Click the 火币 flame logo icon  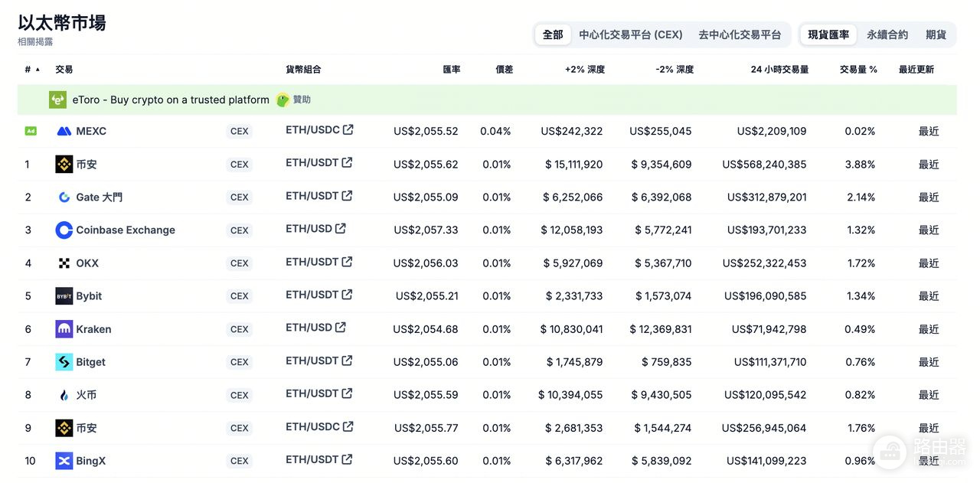64,395
